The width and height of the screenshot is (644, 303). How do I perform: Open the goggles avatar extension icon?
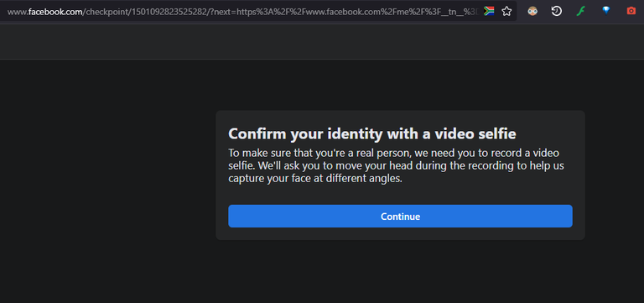[532, 11]
